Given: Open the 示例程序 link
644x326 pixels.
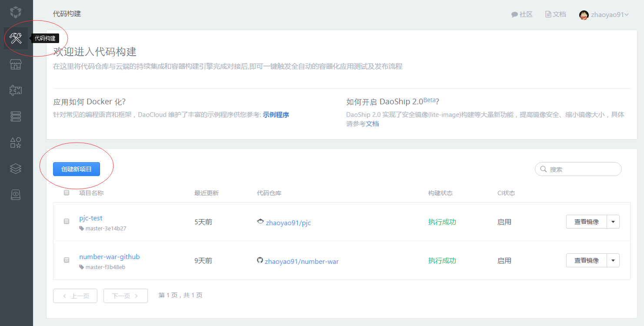Looking at the screenshot, I should pos(276,115).
